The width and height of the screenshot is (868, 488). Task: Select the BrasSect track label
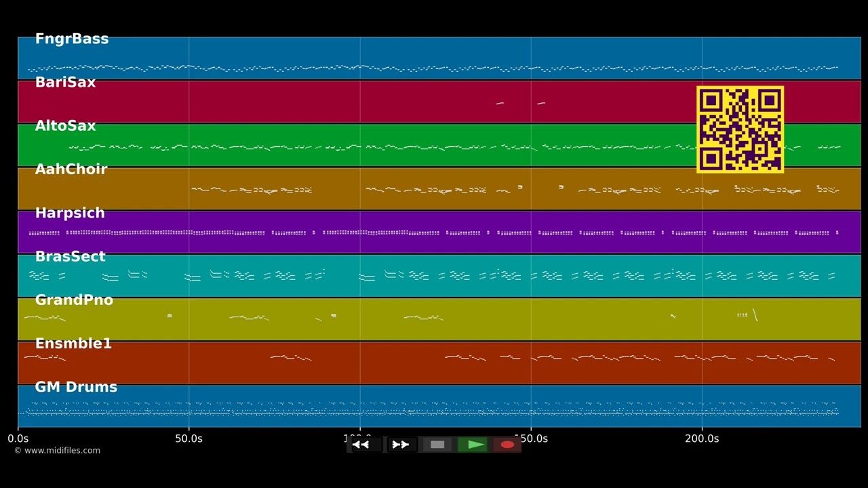(70, 256)
